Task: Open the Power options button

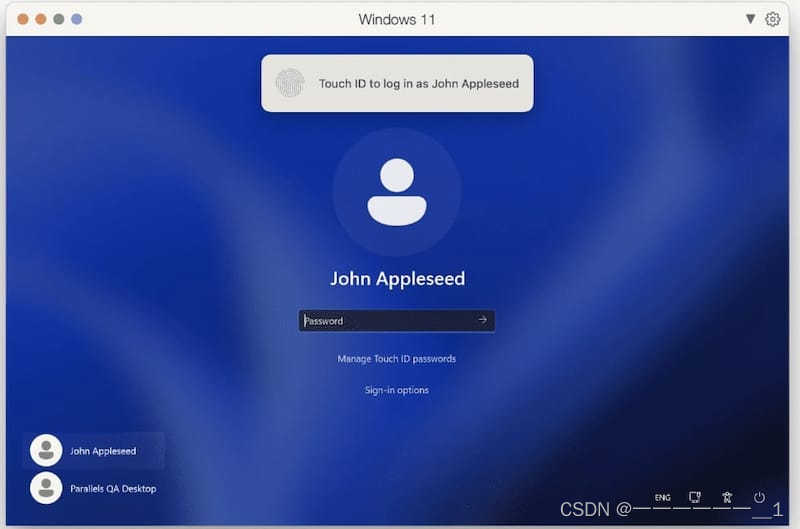Action: (759, 497)
